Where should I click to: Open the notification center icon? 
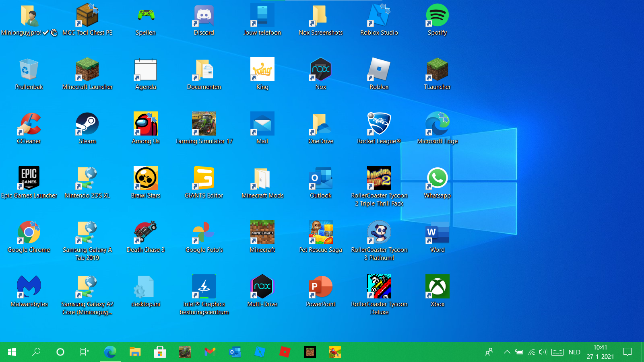(627, 352)
